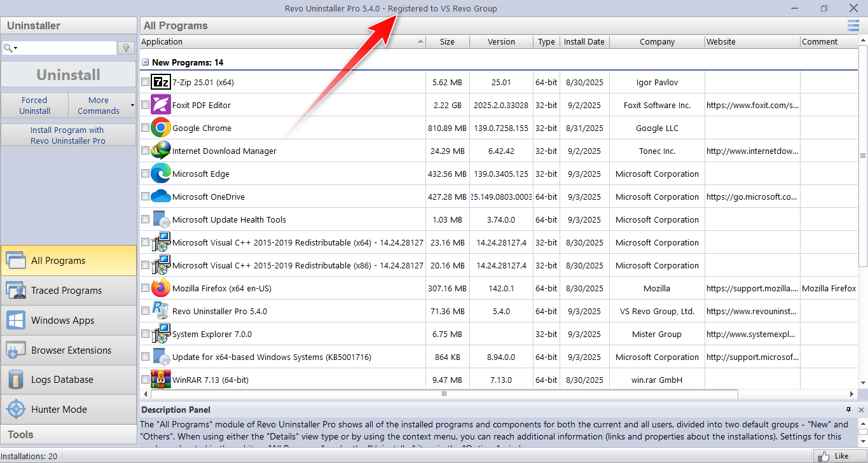The height and width of the screenshot is (463, 868).
Task: Click the Foxit website link
Action: (x=752, y=106)
